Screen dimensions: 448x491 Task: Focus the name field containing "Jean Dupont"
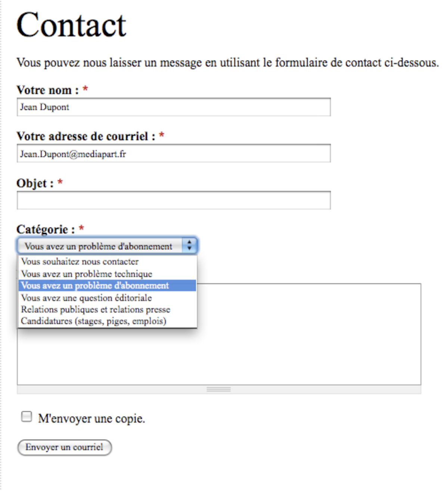[x=174, y=107]
